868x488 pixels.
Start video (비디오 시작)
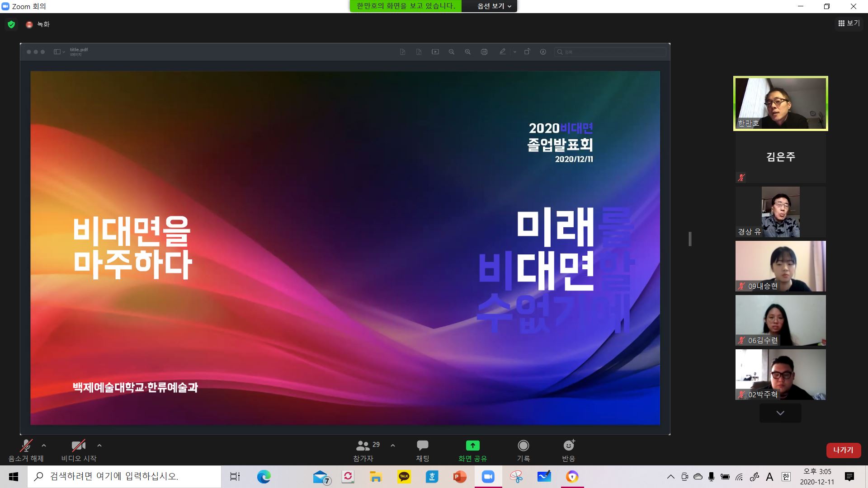click(79, 446)
